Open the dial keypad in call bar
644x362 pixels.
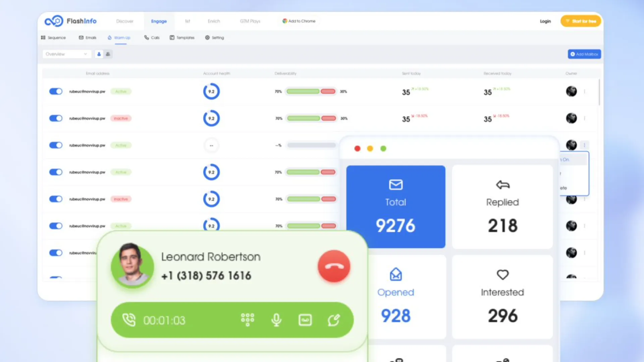click(x=248, y=320)
